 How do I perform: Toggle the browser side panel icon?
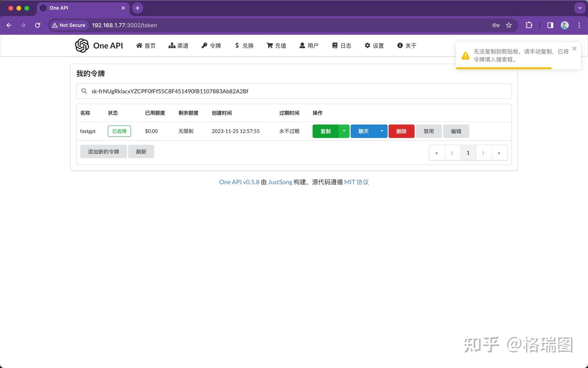[550, 25]
